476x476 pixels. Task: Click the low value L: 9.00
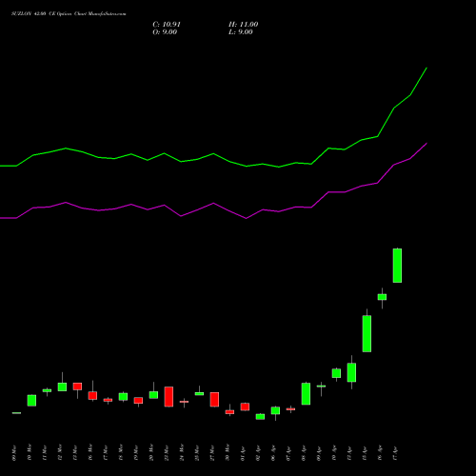pyautogui.click(x=241, y=32)
